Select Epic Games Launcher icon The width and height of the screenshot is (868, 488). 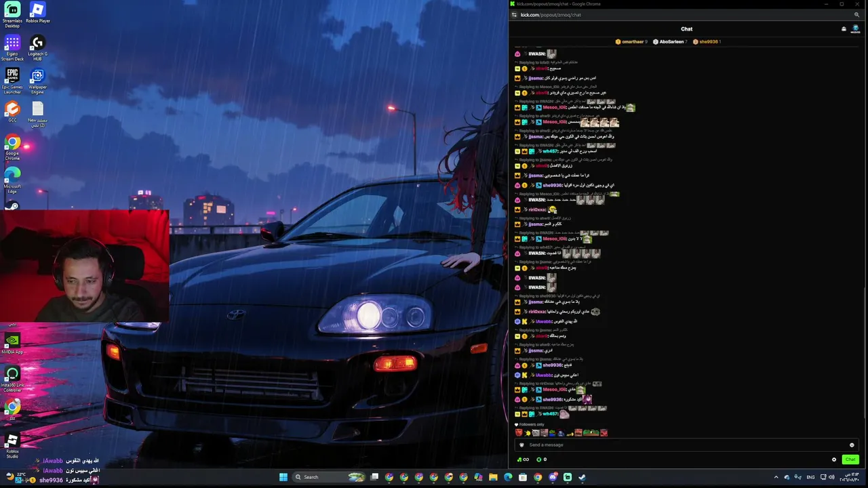(x=12, y=81)
